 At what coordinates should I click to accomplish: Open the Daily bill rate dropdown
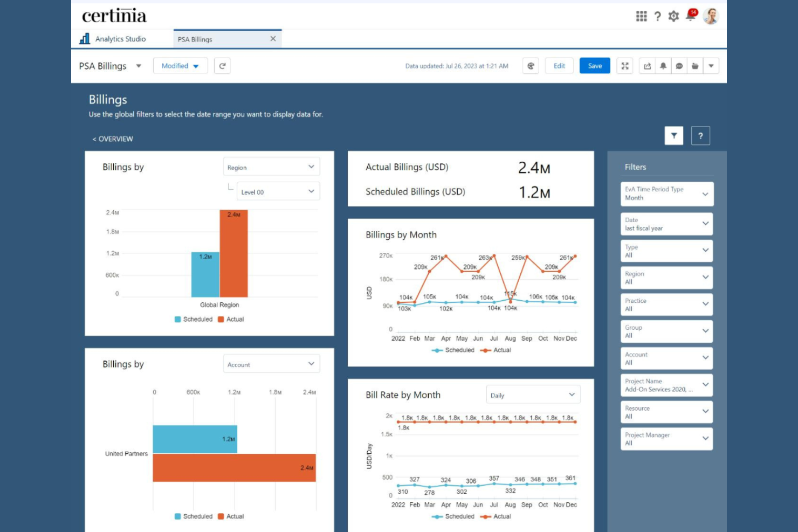[533, 395]
